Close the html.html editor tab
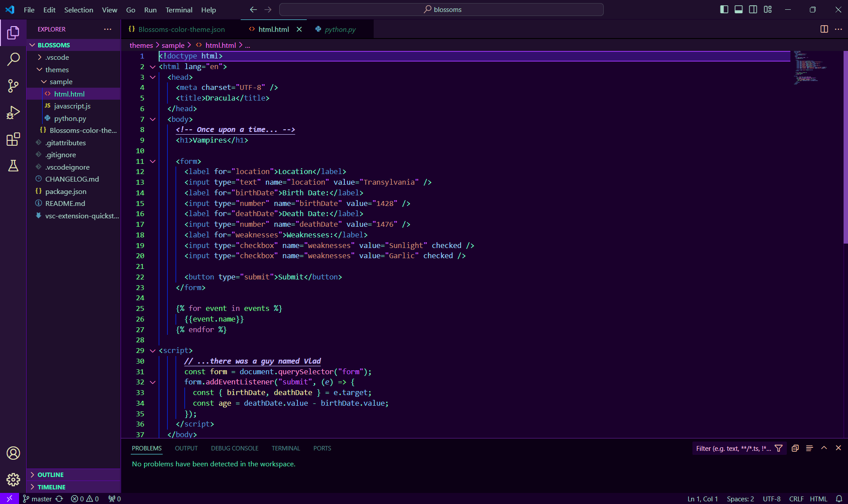 tap(299, 29)
